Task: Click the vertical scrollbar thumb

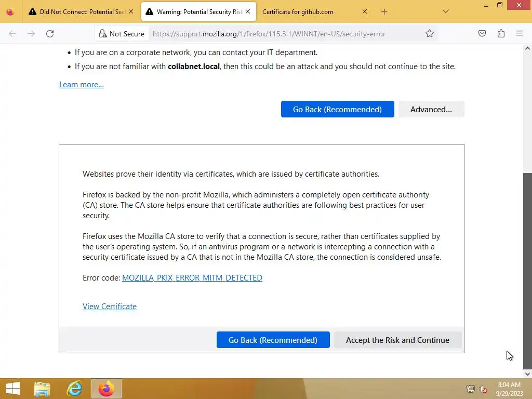Action: point(527,271)
